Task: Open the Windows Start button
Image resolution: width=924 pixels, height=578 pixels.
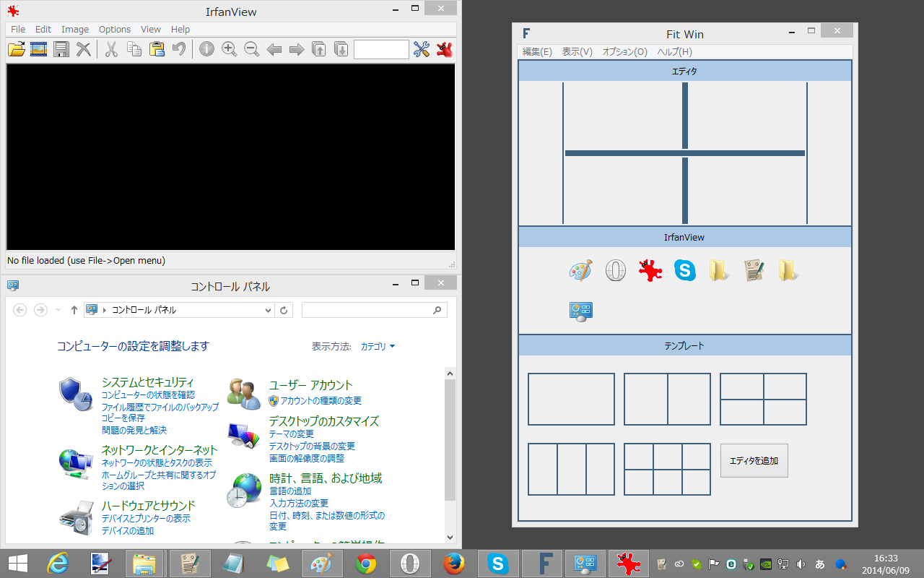Action: 17,564
